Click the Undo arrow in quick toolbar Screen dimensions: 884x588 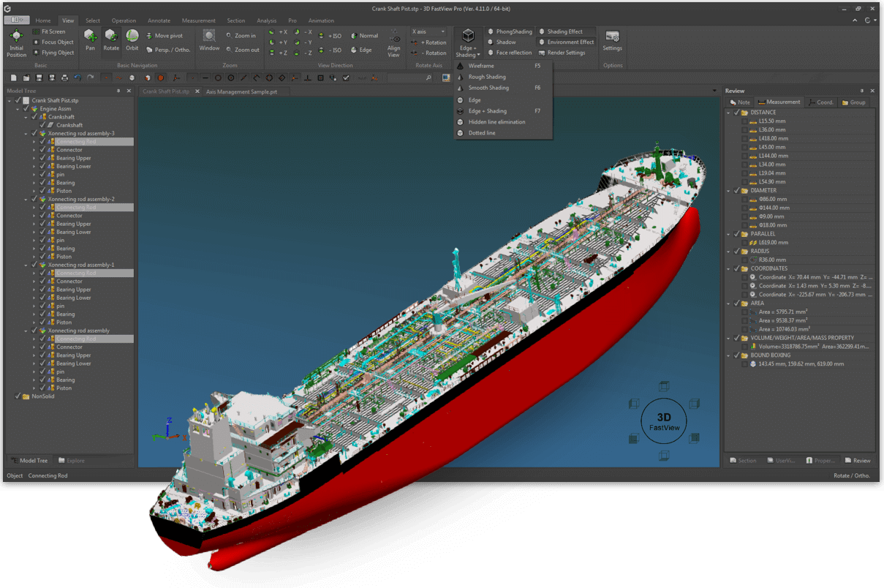[78, 78]
